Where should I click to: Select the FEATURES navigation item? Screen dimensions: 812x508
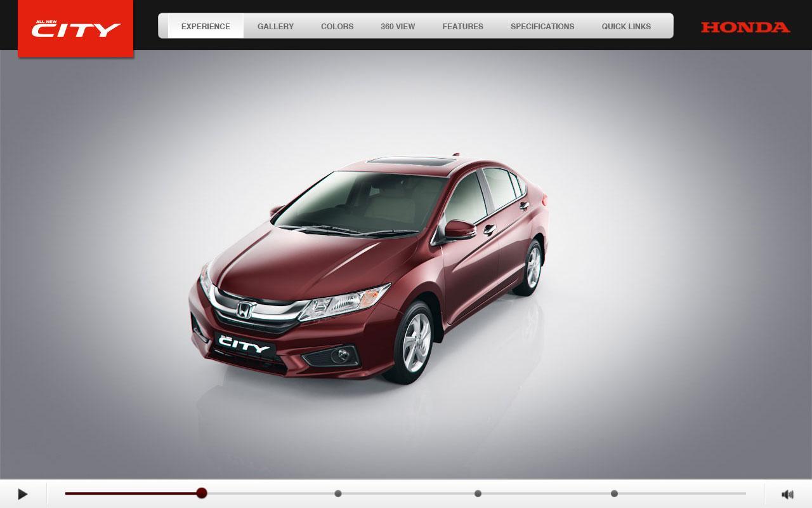(x=463, y=26)
